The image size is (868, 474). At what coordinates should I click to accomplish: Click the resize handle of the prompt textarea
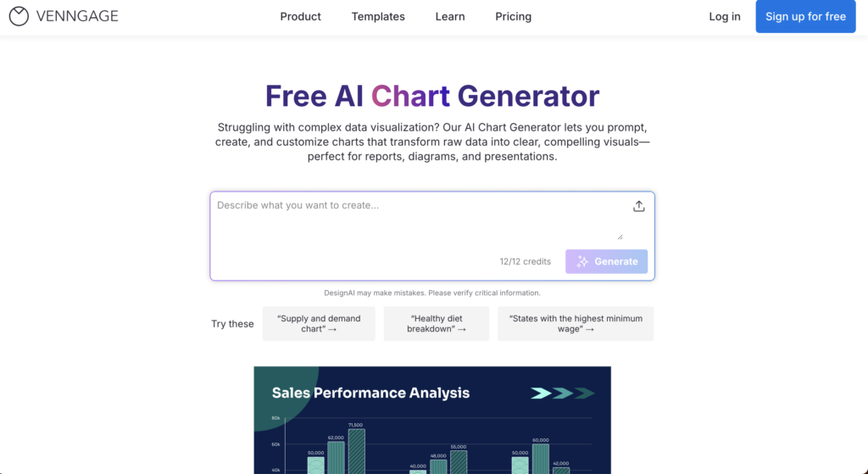[x=620, y=237]
